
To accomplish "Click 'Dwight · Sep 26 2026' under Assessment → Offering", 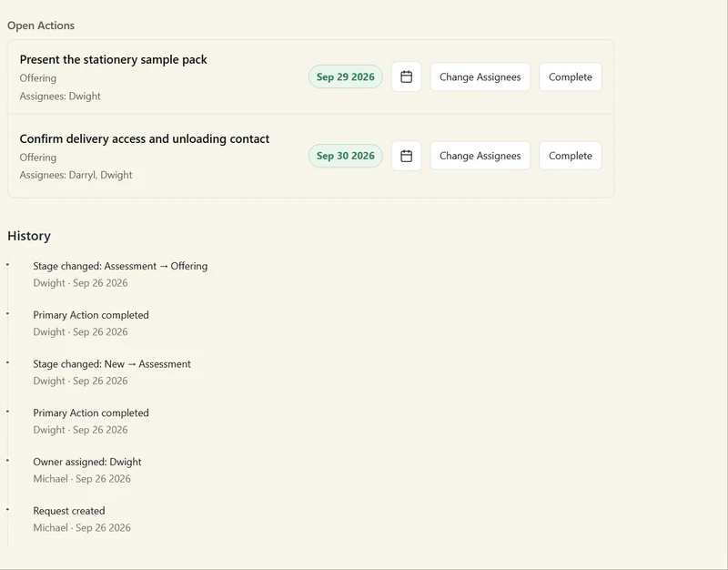I will (x=80, y=283).
